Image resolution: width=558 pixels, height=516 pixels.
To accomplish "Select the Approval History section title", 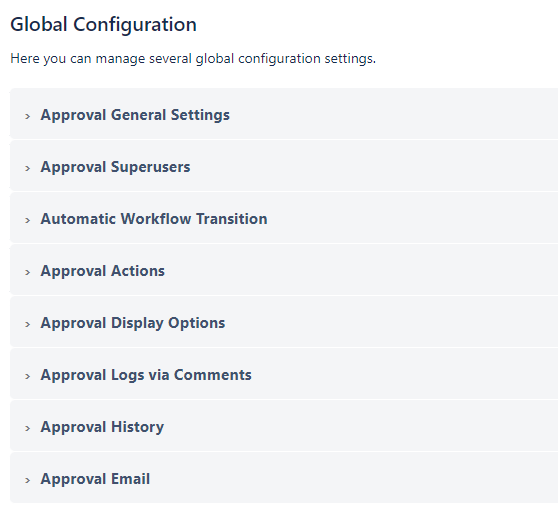I will [102, 427].
